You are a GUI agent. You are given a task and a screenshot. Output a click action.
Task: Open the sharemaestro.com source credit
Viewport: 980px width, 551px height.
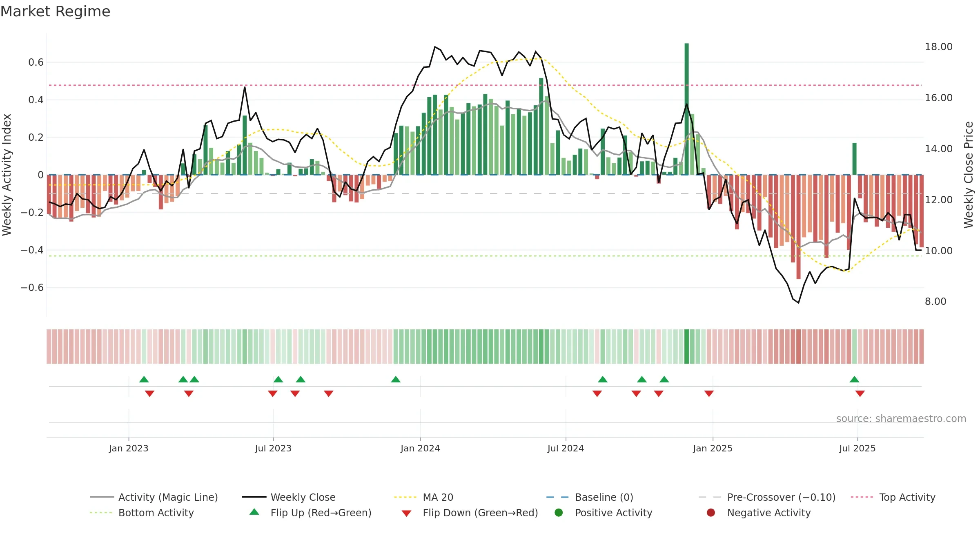point(901,418)
